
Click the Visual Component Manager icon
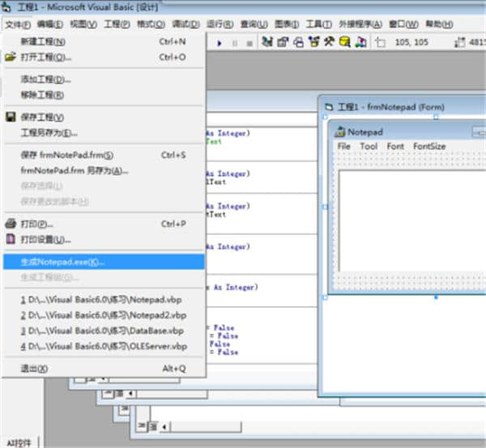360,42
